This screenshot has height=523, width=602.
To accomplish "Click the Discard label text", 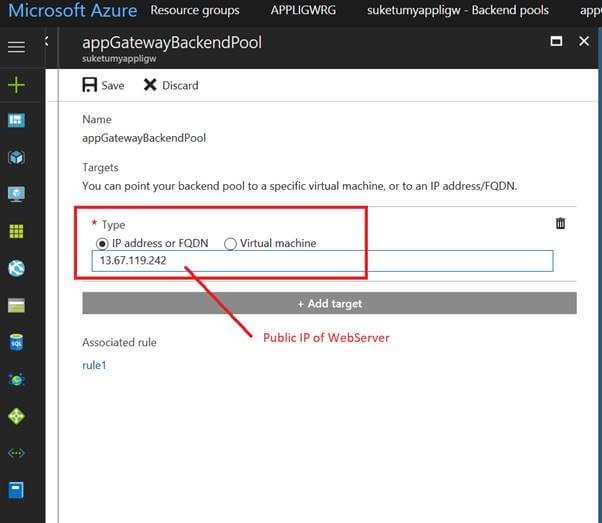I will [x=180, y=85].
